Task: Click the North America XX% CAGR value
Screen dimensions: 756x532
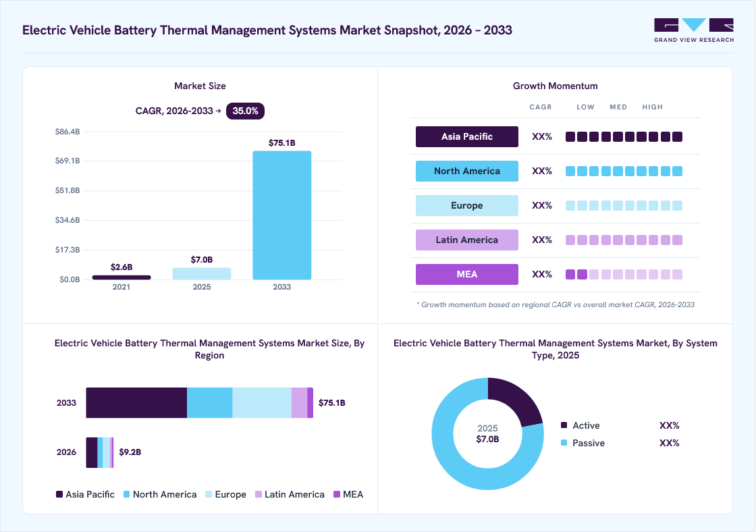Action: pyautogui.click(x=542, y=171)
